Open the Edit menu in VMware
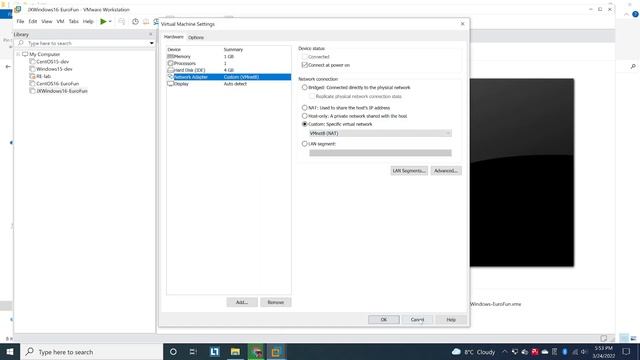This screenshot has width=640, height=360. (x=33, y=21)
